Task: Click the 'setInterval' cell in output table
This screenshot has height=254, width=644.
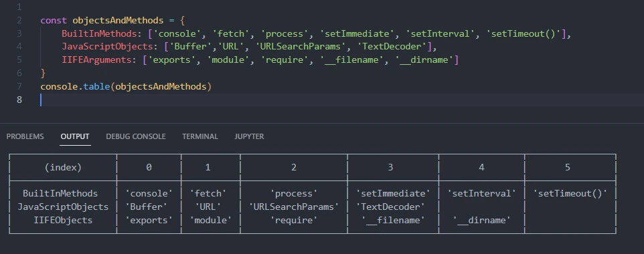Action: 481,193
